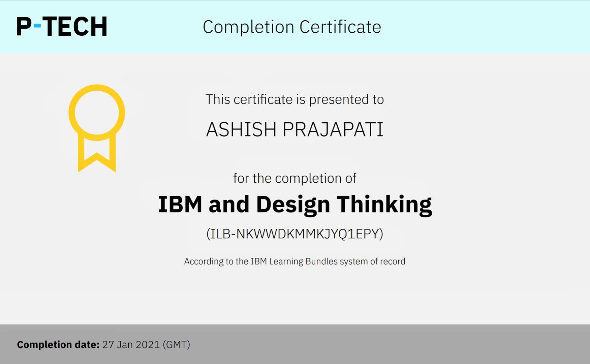Click the 'Completion date:' label
The image size is (590, 364).
[58, 344]
